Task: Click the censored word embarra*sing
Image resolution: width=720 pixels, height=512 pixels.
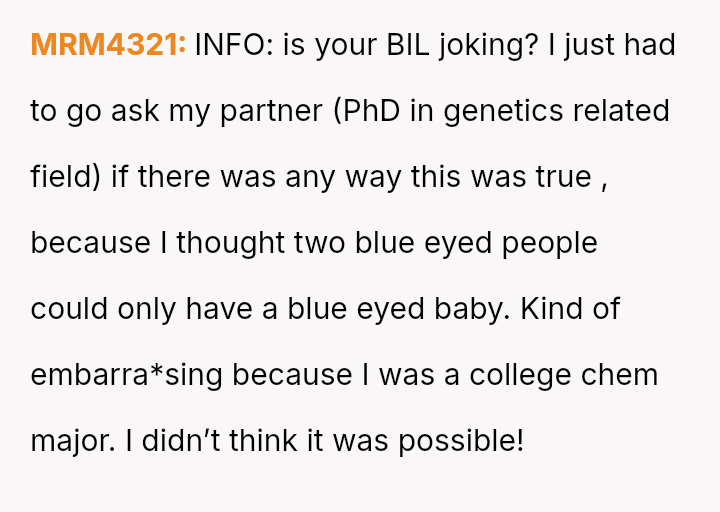Action: 128,375
